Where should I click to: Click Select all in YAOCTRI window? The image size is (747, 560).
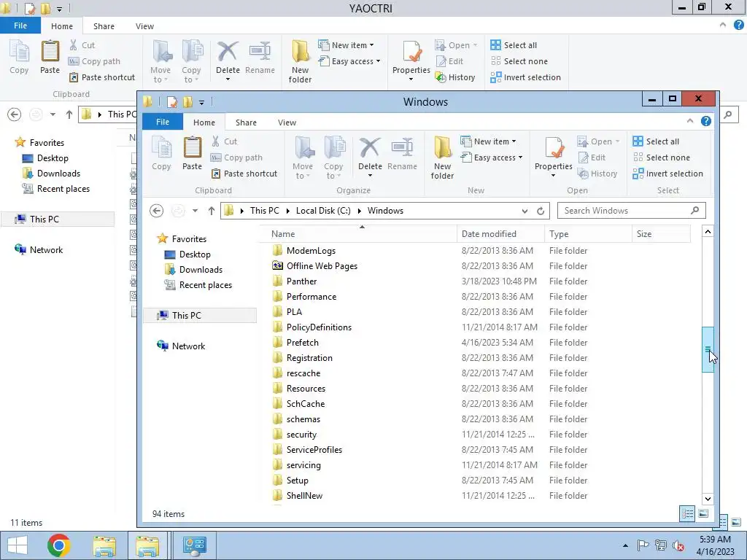click(514, 45)
